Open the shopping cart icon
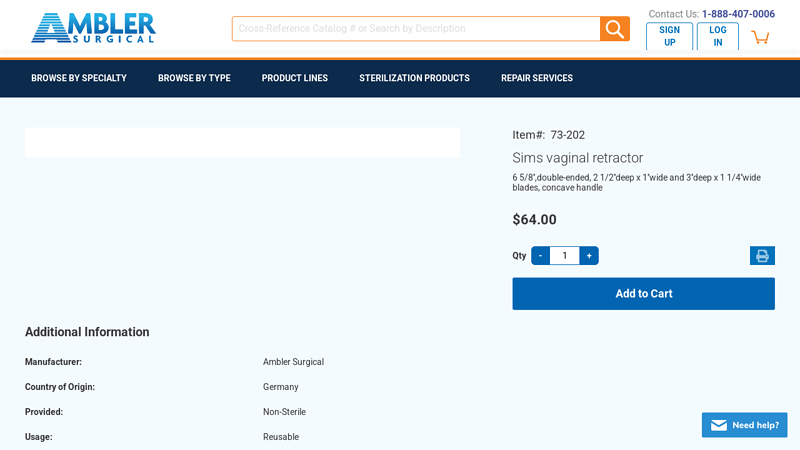Screen dimensions: 800x450 tap(760, 37)
